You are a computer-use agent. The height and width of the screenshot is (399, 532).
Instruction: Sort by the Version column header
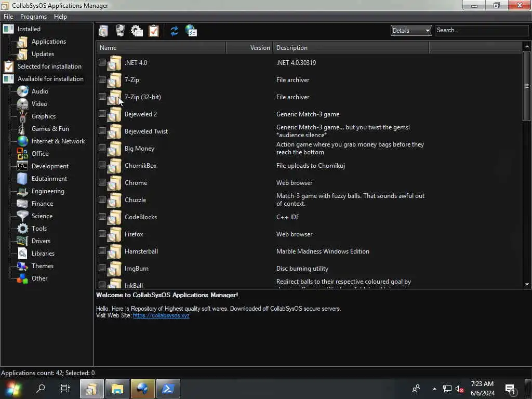click(249, 48)
